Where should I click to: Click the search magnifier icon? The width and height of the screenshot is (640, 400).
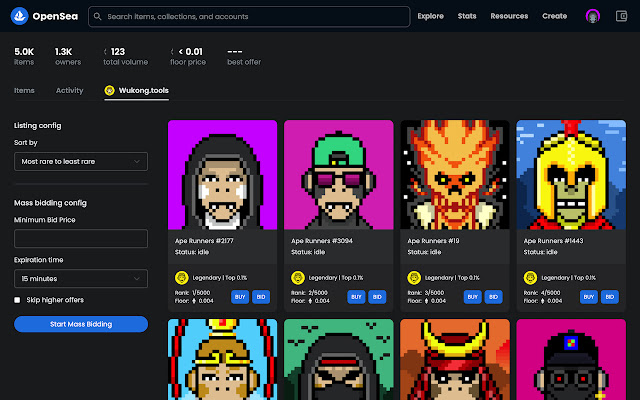tap(98, 16)
